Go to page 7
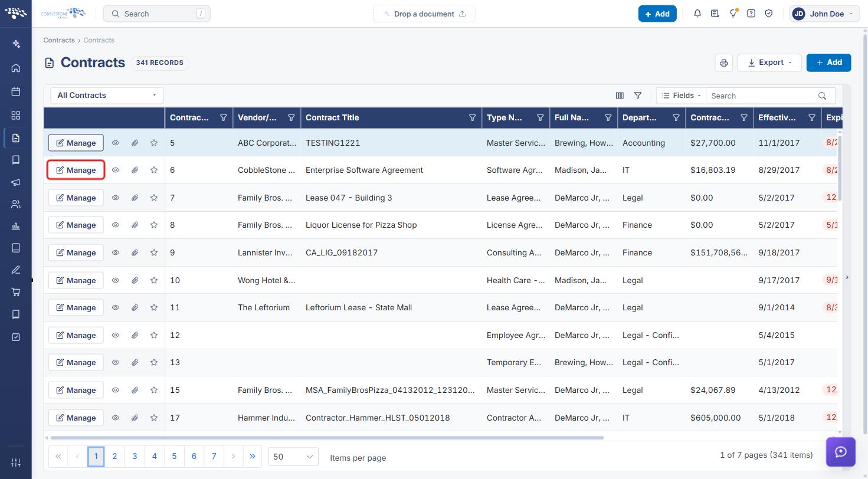Image resolution: width=868 pixels, height=479 pixels. (x=214, y=456)
